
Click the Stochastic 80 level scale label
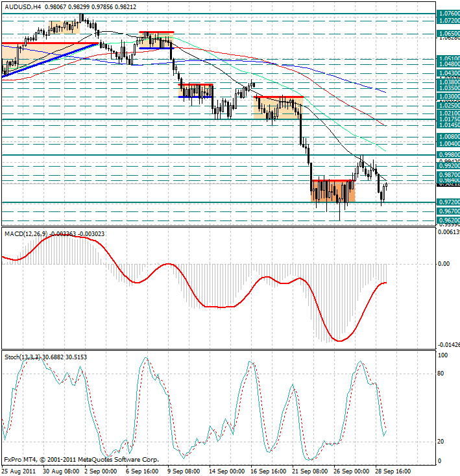tap(441, 374)
